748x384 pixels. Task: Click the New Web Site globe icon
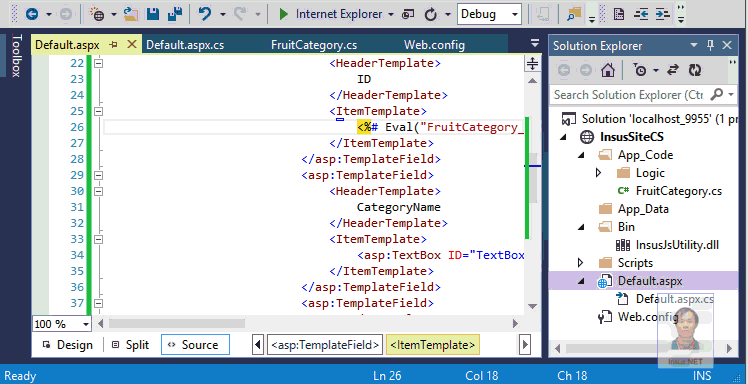coord(97,14)
